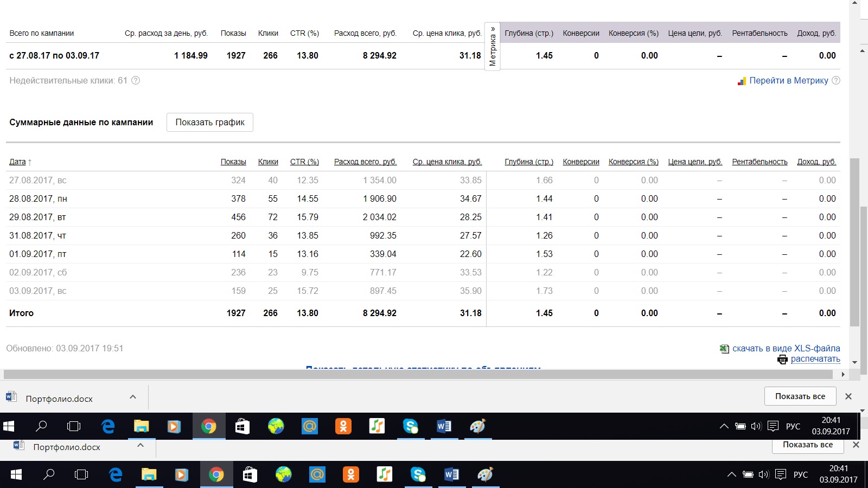Click the Обновлено: 03.09.2017 19:51 text
Image resolution: width=868 pixels, height=488 pixels.
point(65,348)
